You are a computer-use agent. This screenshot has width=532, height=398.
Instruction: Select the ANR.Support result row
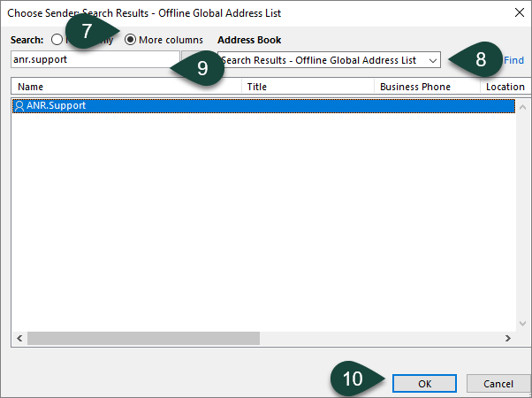[265, 105]
